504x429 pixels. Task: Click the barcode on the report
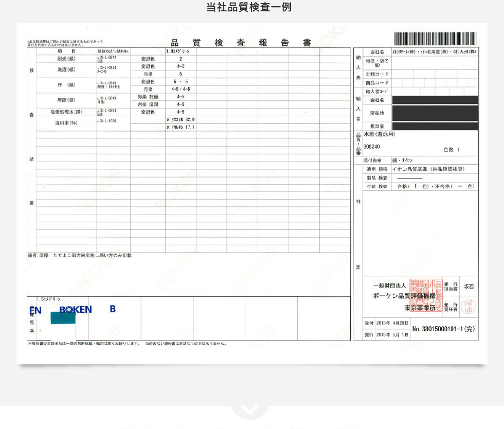(x=435, y=39)
